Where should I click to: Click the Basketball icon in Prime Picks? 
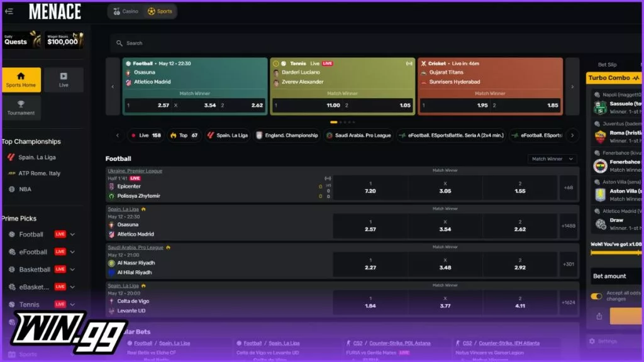pyautogui.click(x=12, y=270)
